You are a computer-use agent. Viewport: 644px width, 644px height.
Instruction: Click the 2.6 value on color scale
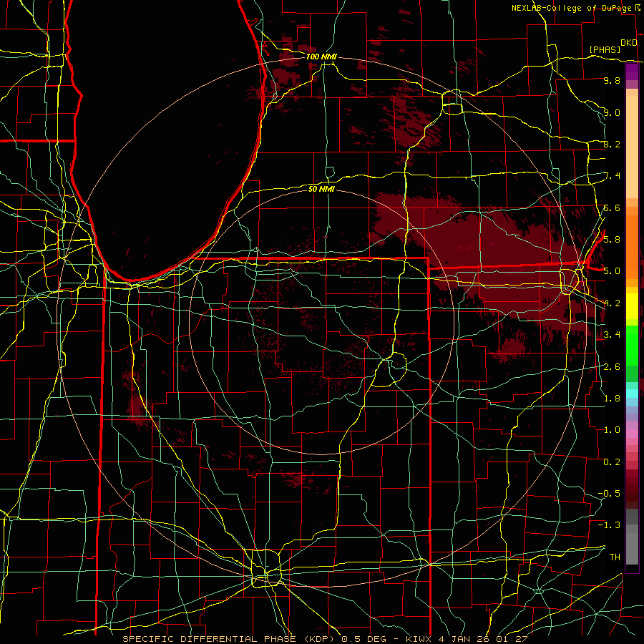pyautogui.click(x=612, y=366)
